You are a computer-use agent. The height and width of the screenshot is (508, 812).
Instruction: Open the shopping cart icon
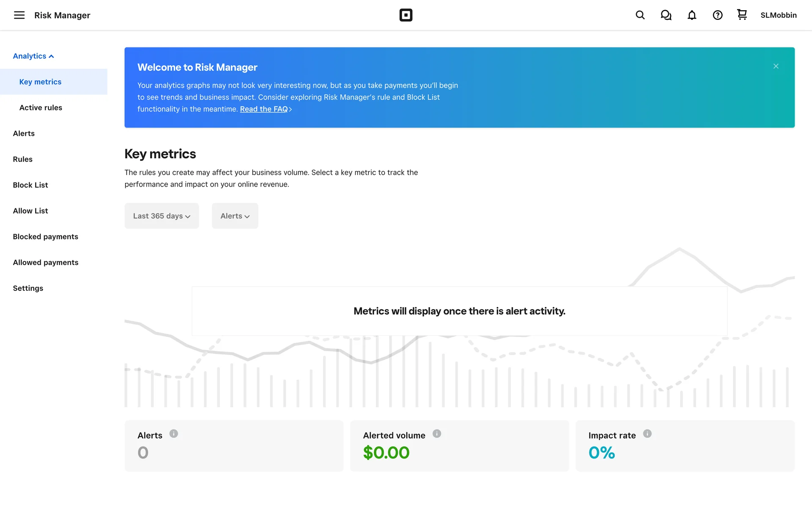click(x=742, y=15)
